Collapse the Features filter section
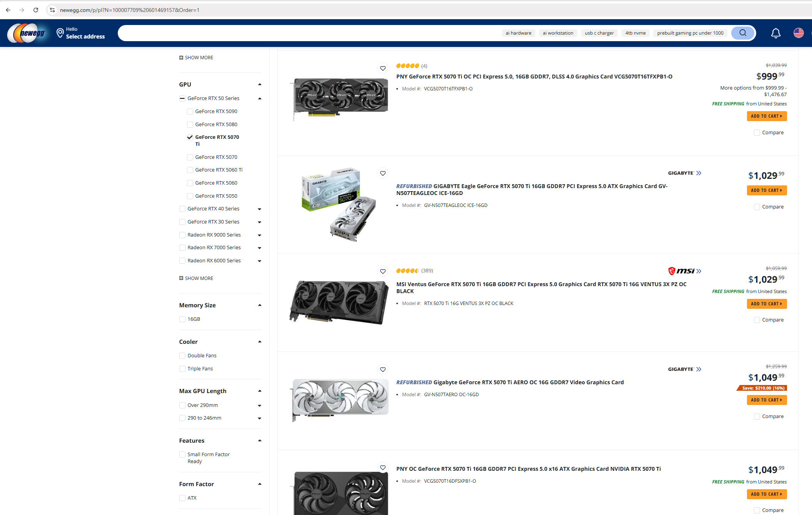 (260, 441)
